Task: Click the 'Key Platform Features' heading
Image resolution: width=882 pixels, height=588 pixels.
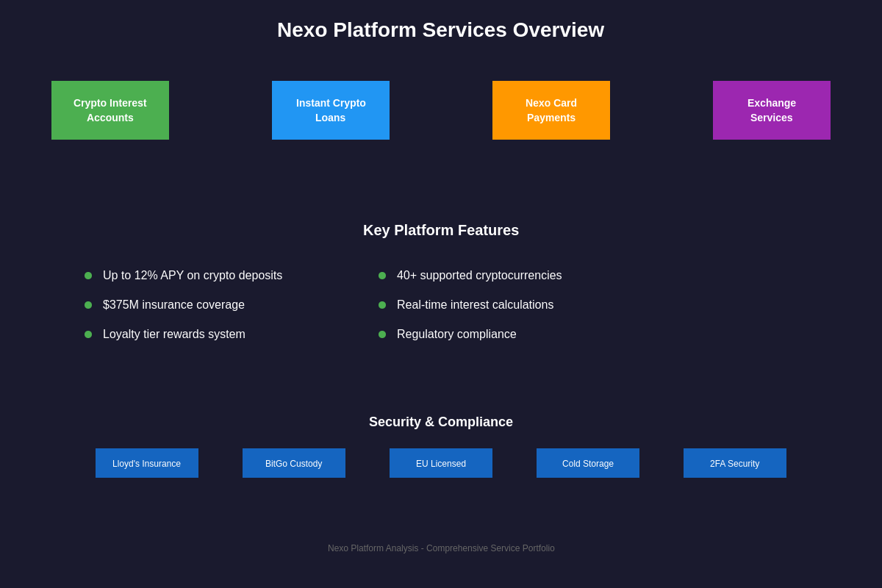Action: (x=441, y=230)
